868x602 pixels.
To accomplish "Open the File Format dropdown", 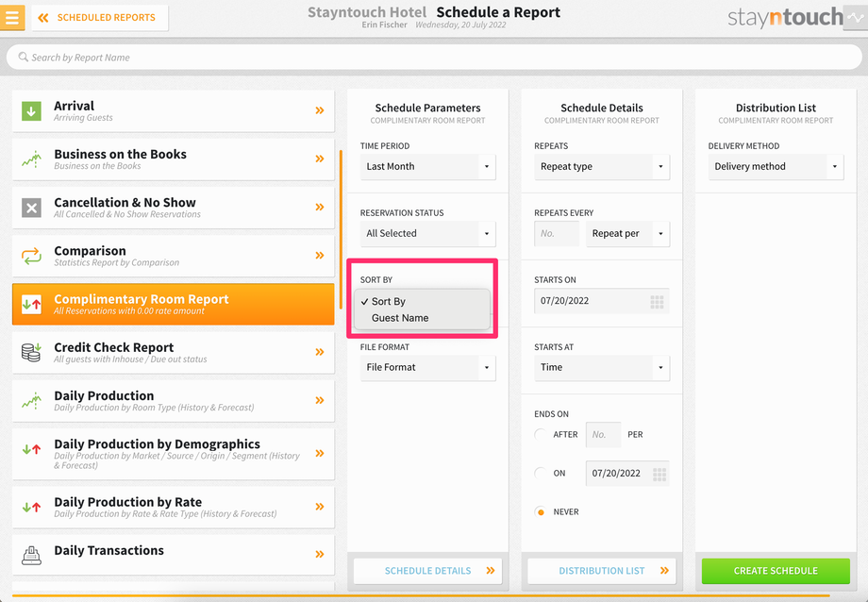I will 428,368.
